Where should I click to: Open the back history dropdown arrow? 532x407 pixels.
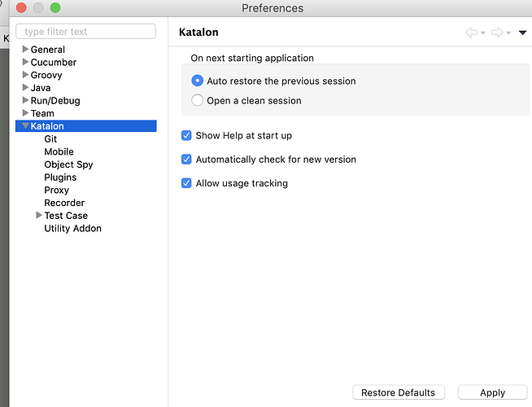(x=483, y=33)
